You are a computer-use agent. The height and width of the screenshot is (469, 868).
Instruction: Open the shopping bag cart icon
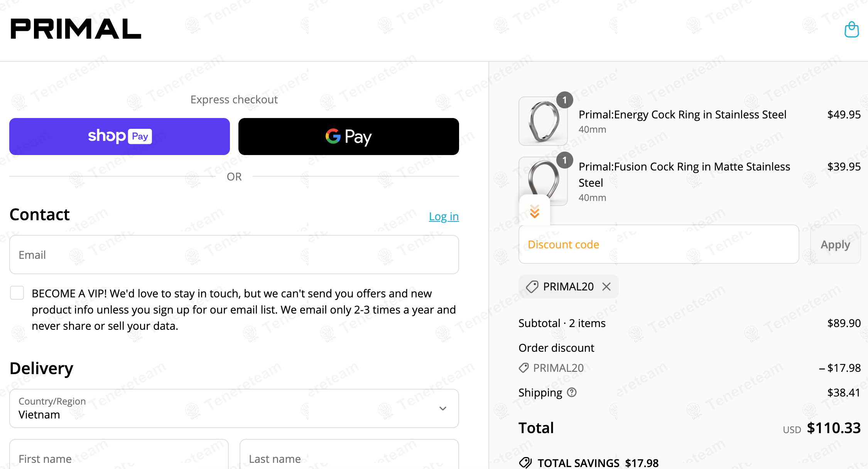click(851, 29)
